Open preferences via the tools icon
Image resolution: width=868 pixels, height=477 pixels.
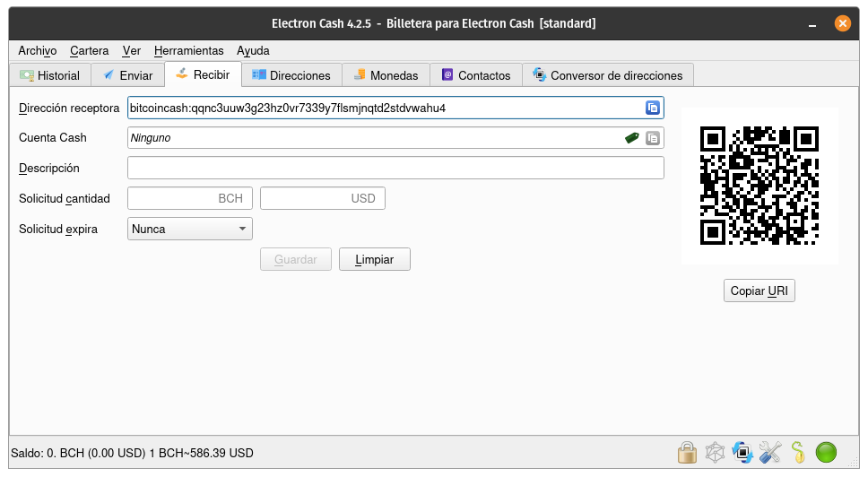[770, 452]
